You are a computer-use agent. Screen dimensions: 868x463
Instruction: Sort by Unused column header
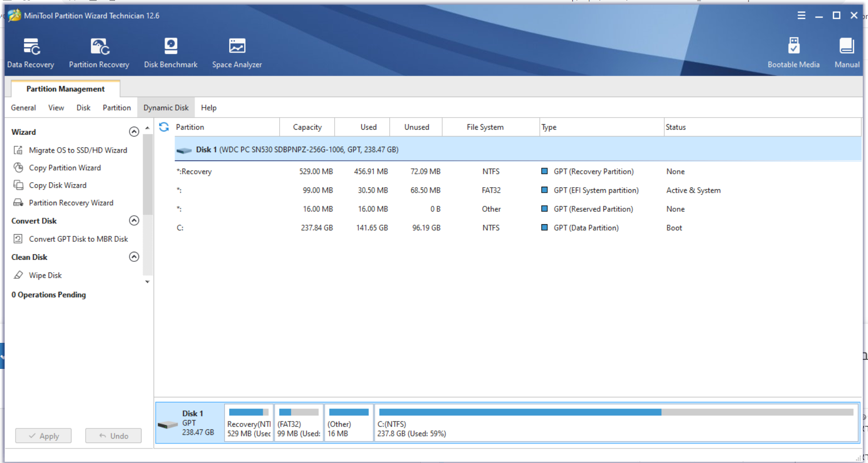click(417, 127)
